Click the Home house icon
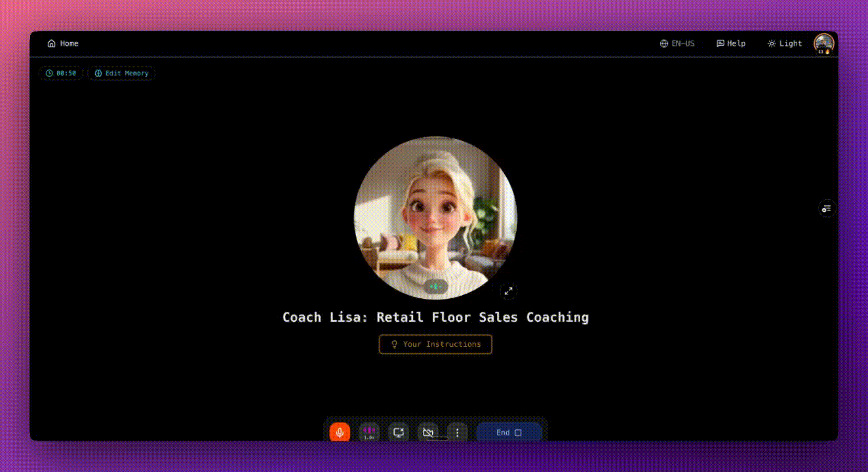This screenshot has height=472, width=868. [52, 43]
